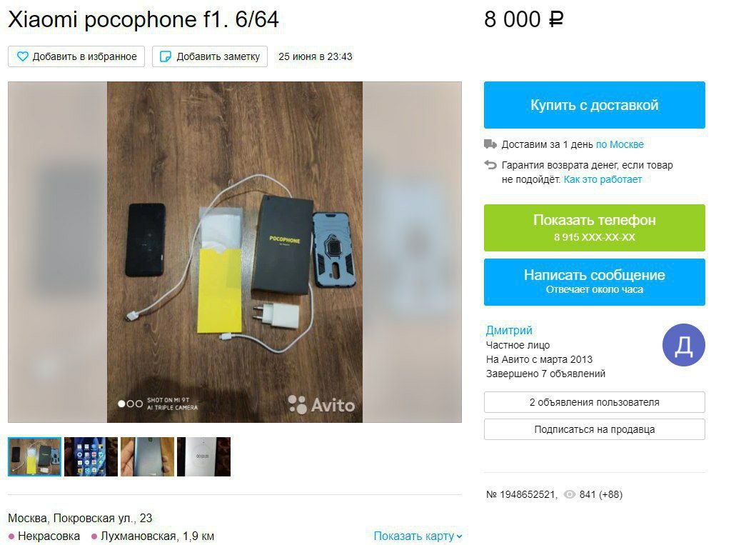Open the phone back side thumbnail
Screen dimensions: 756x545
pos(148,456)
